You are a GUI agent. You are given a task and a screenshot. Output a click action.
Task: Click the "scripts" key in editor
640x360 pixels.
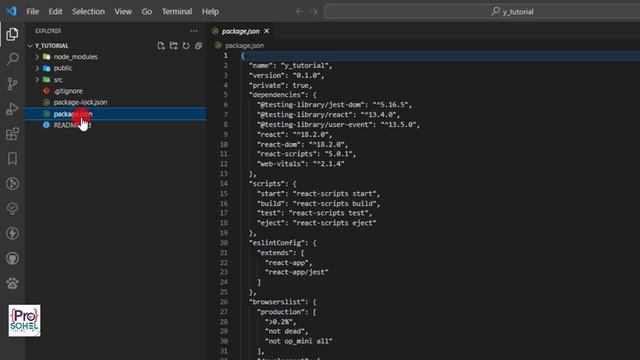pos(267,184)
